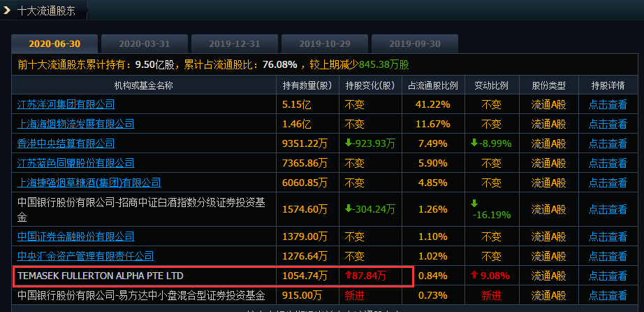
Task: Click the 机构或基金名称 column header
Action: pyautogui.click(x=143, y=85)
